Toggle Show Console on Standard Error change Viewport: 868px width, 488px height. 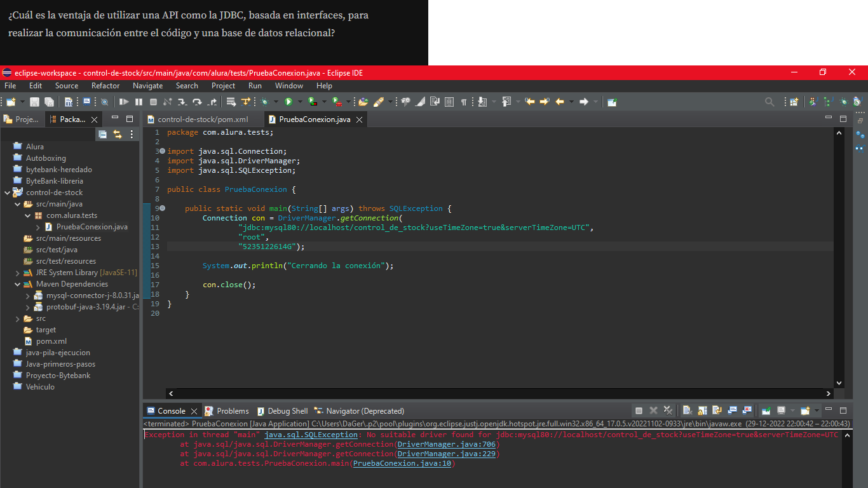pos(747,410)
